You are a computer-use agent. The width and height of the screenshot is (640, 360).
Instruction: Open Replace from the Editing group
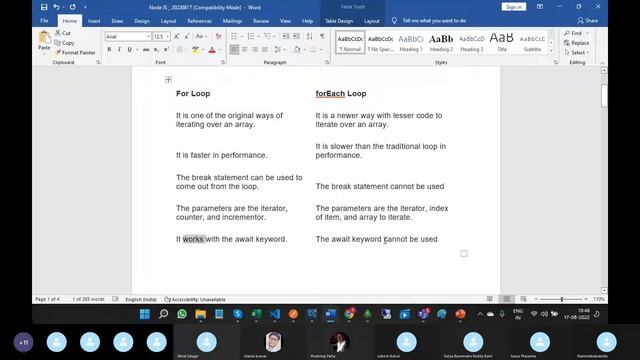click(x=576, y=42)
